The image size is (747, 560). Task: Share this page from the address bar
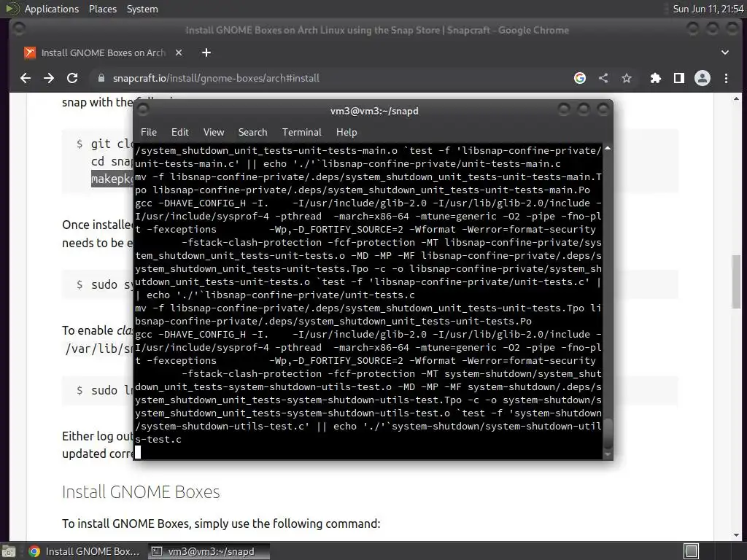coord(603,78)
